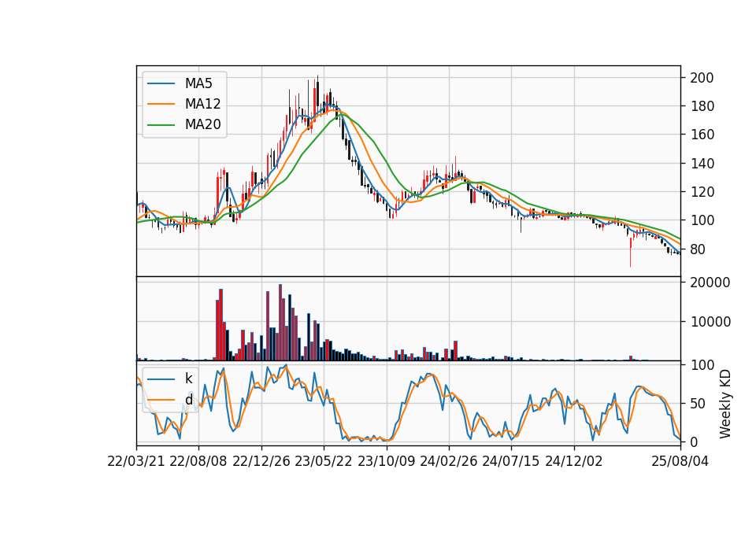Screen dimensions: 756x543
Task: Click the 22/03/21 date label
Action: (136, 461)
